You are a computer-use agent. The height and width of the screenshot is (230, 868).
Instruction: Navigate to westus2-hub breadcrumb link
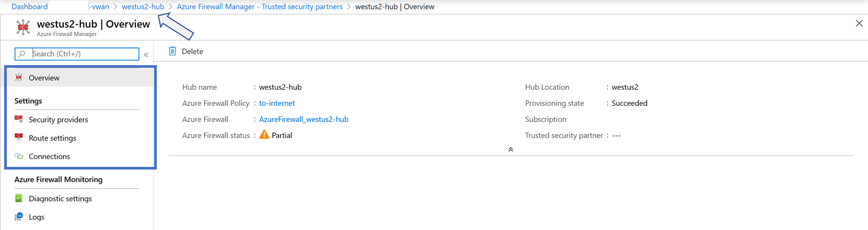pos(143,7)
